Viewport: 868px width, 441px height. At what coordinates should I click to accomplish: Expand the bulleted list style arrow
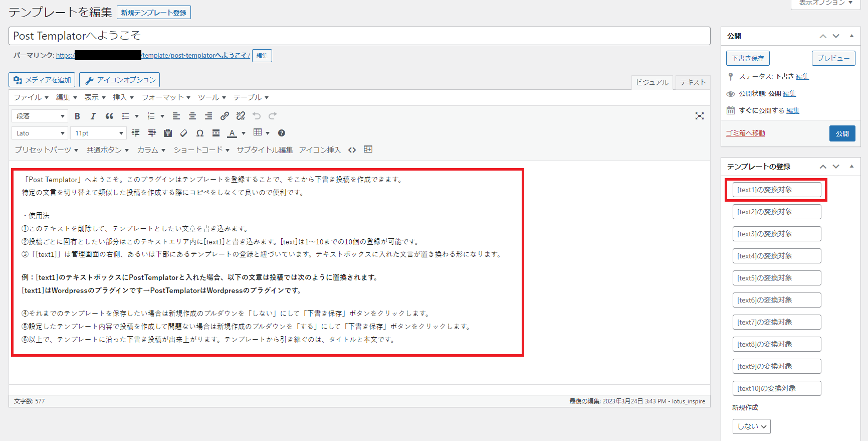(x=137, y=116)
